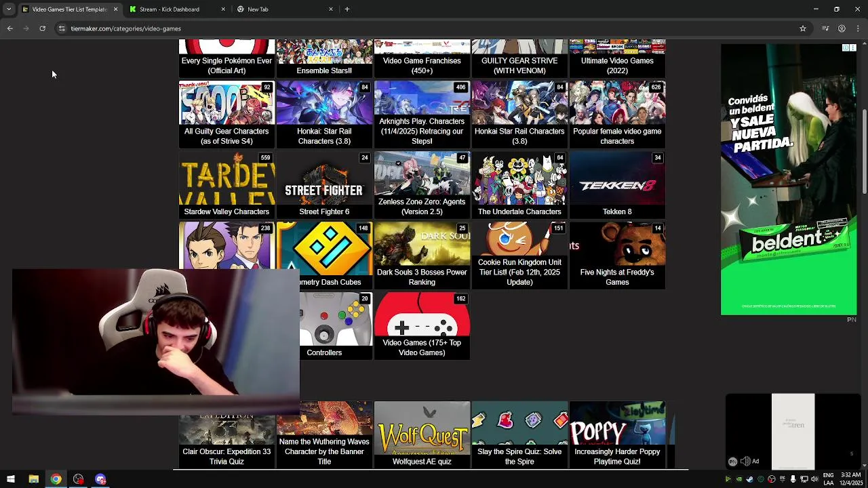Open the ad info icon on Beldent ad
The height and width of the screenshot is (488, 868).
coord(846,48)
